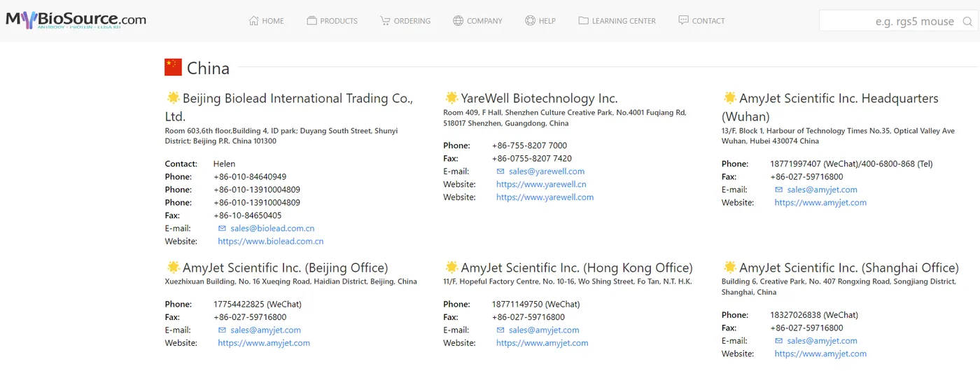Click YareWell phone +86-755-8207 7000
Viewport: 980px width, 371px height.
coord(529,146)
